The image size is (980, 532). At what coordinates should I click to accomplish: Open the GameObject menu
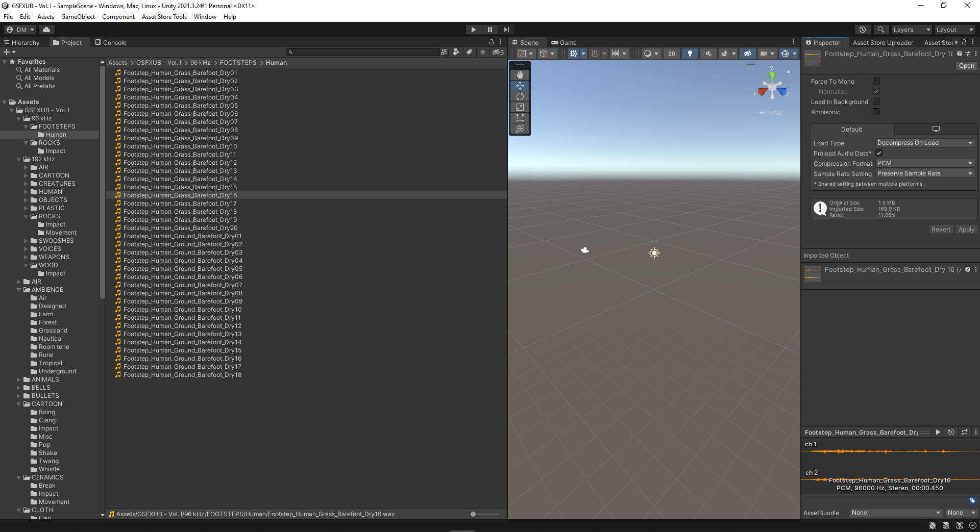[x=78, y=17]
